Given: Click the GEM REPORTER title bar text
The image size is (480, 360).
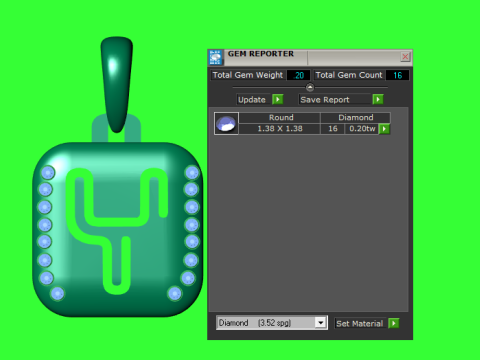Looking at the screenshot, I should (x=261, y=54).
